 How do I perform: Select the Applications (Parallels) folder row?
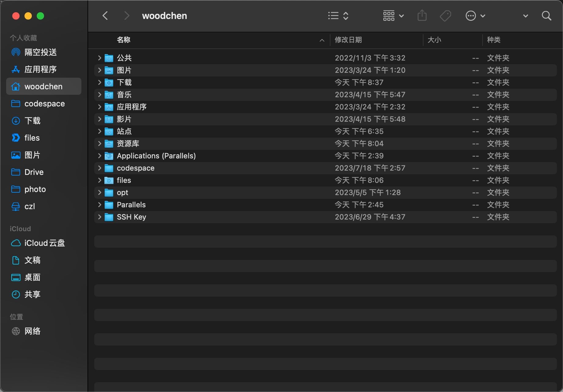(156, 156)
